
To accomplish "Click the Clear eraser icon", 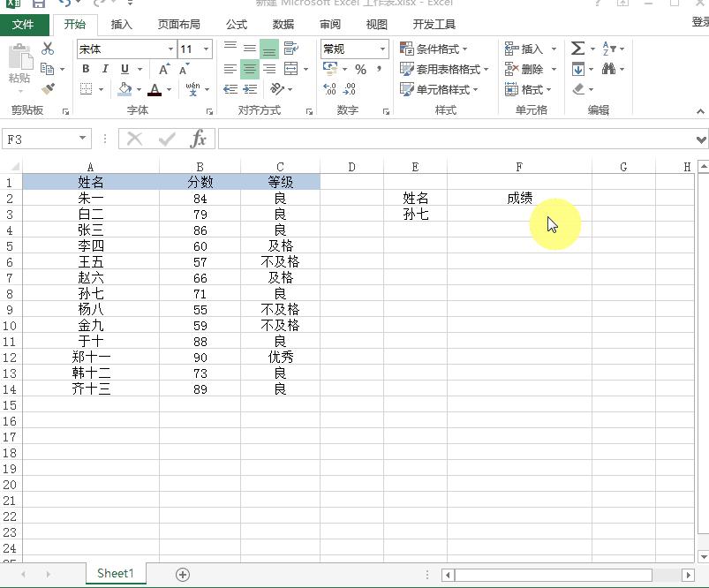I will click(578, 88).
